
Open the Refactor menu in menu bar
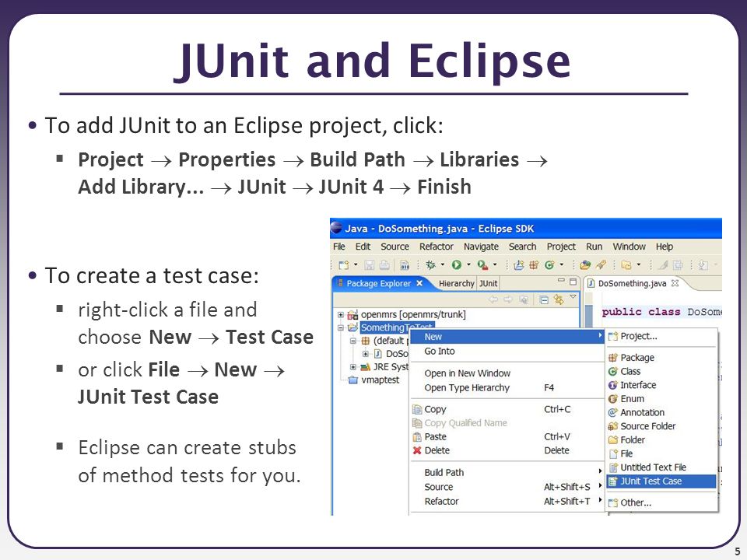click(437, 247)
